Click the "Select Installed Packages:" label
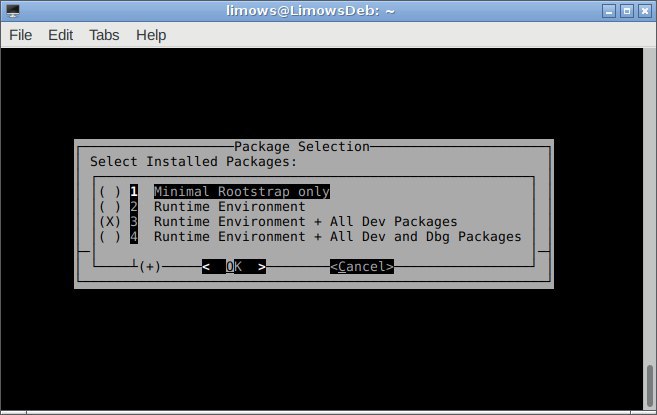The height and width of the screenshot is (415, 657). coord(194,162)
